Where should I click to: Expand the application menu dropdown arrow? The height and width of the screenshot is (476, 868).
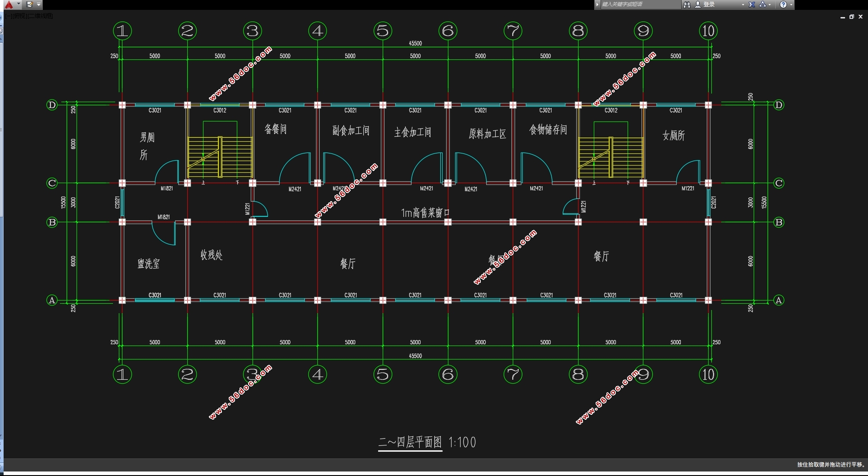pos(18,4)
